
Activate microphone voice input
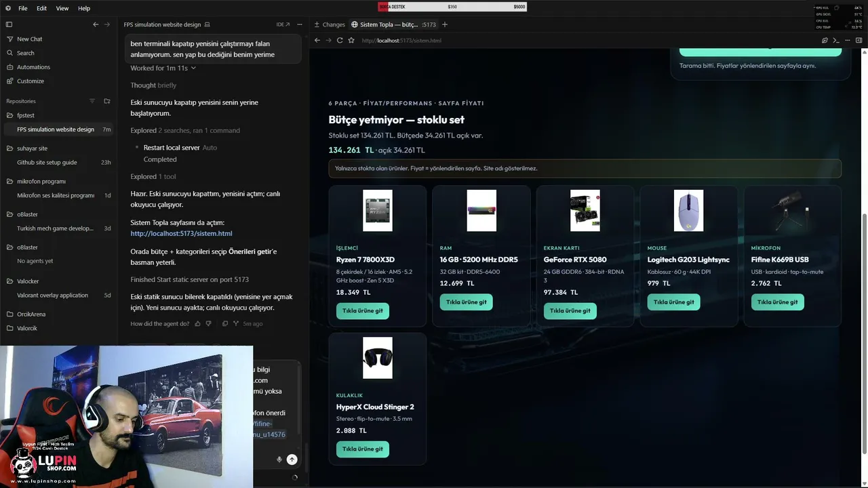(x=279, y=460)
